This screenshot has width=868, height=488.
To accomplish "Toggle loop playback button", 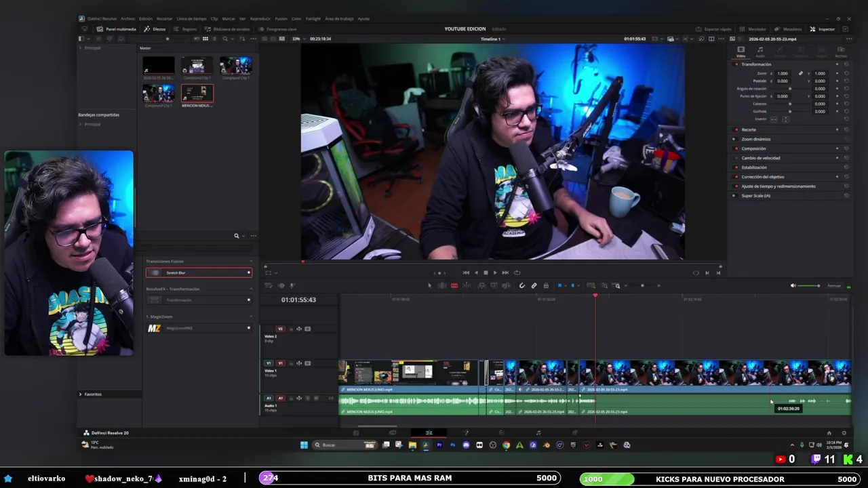I will coord(517,272).
